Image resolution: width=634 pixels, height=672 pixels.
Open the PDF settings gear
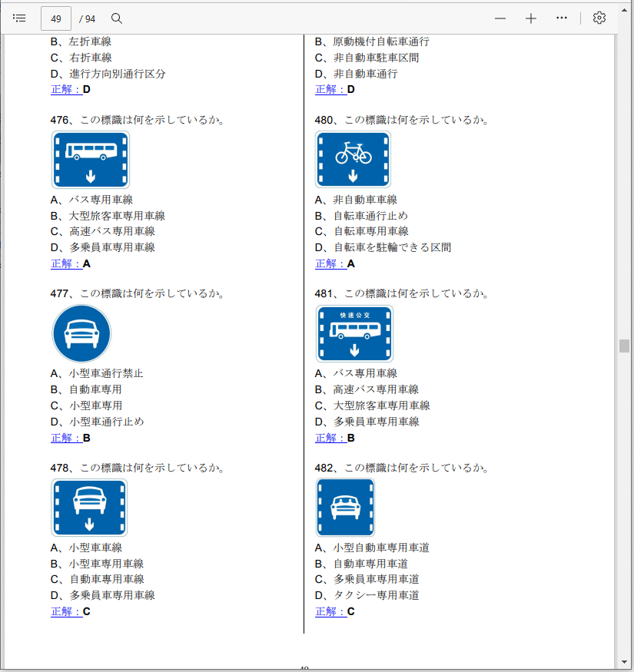pyautogui.click(x=599, y=18)
